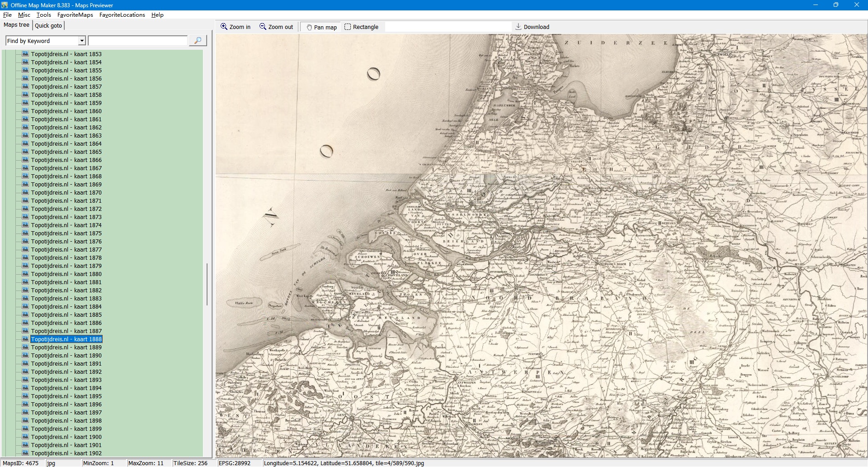Viewport: 868px width, 467px height.
Task: Click the Zoom in magnifier icon
Action: pos(224,27)
